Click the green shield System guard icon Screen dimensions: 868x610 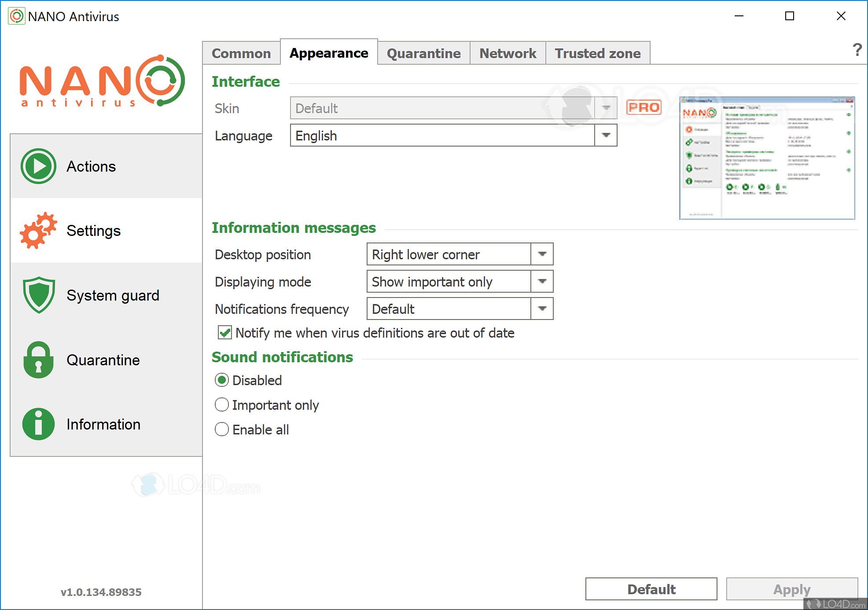(39, 295)
